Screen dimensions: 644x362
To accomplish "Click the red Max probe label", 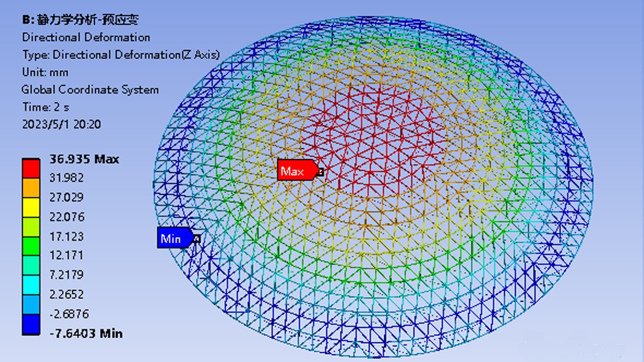I will pos(297,170).
